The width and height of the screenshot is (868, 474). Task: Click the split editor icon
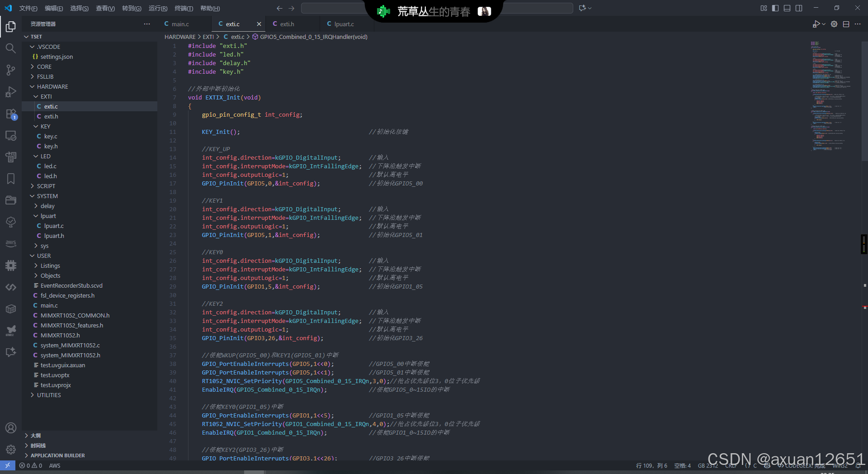click(x=846, y=24)
